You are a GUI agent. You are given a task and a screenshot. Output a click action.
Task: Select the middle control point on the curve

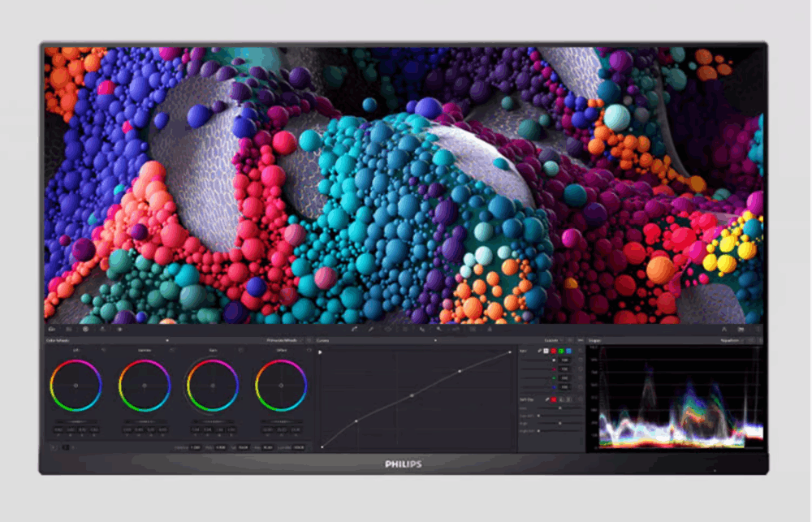[412, 395]
